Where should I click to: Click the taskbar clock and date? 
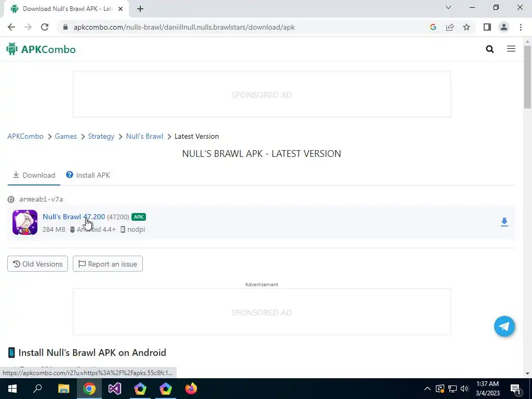(x=487, y=389)
